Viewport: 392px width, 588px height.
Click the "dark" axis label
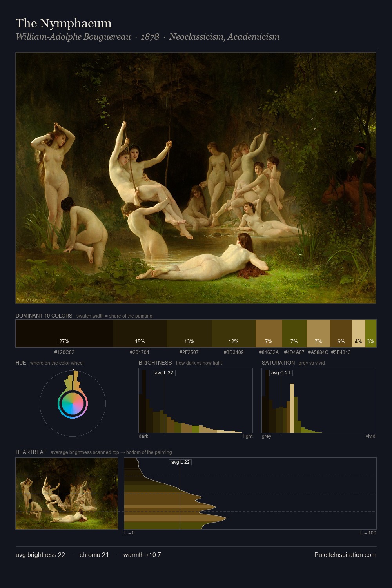click(143, 436)
